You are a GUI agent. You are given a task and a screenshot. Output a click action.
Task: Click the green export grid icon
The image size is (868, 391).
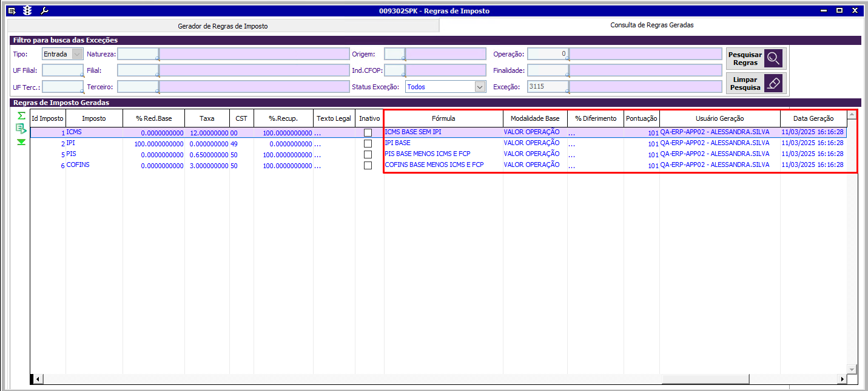click(x=21, y=128)
